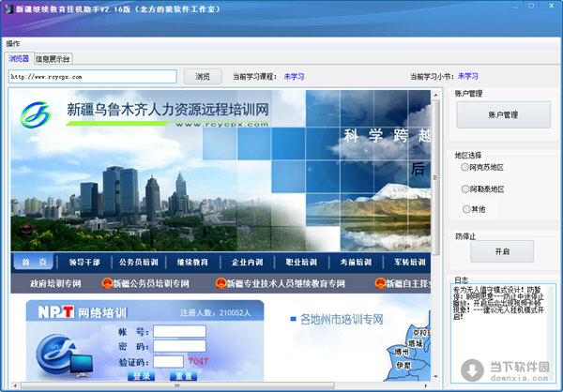The image size is (563, 392).
Task: Click the 验证码 input field
Action: coord(168,361)
